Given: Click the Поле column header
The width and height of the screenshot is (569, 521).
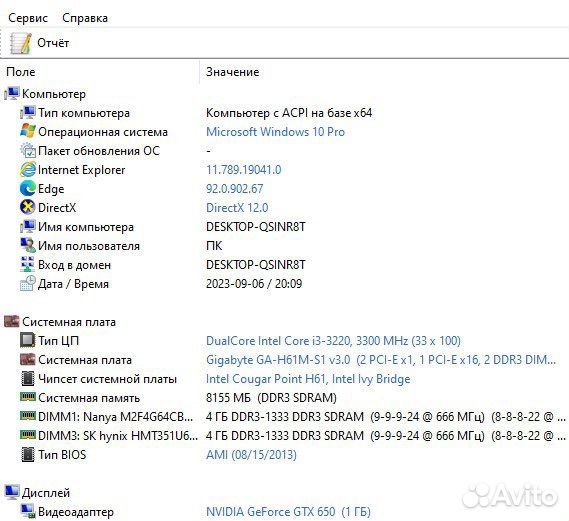Looking at the screenshot, I should coord(21,72).
